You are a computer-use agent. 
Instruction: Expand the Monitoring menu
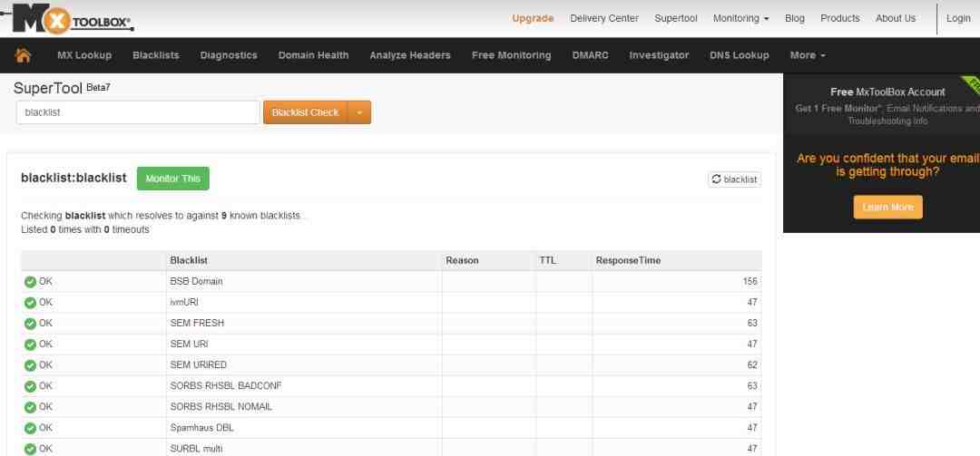coord(740,19)
